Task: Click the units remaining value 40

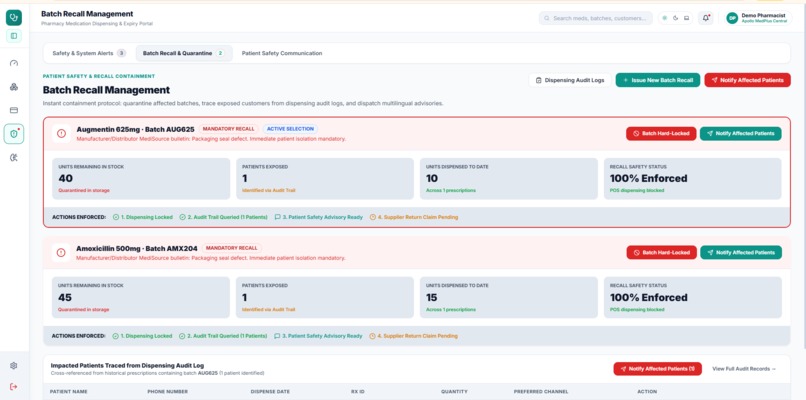Action: (x=66, y=178)
